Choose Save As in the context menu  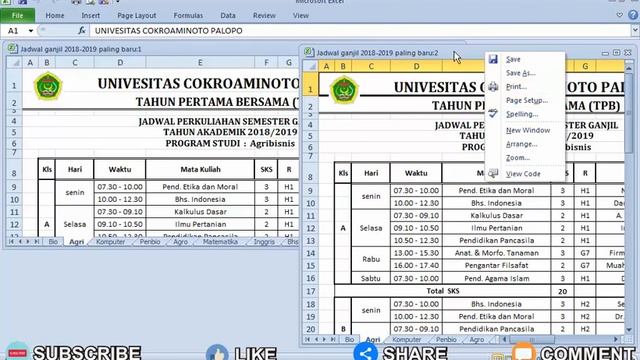pos(520,73)
